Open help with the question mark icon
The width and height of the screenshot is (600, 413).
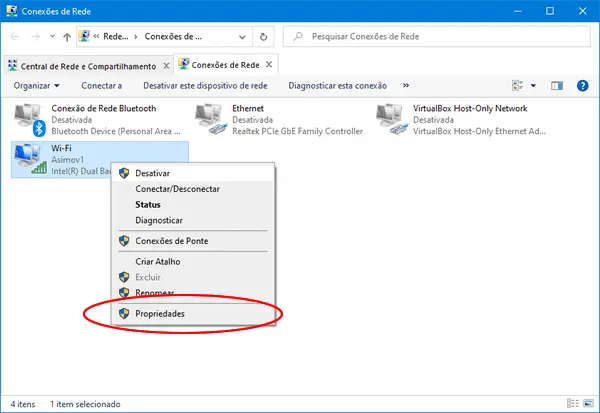tap(581, 86)
